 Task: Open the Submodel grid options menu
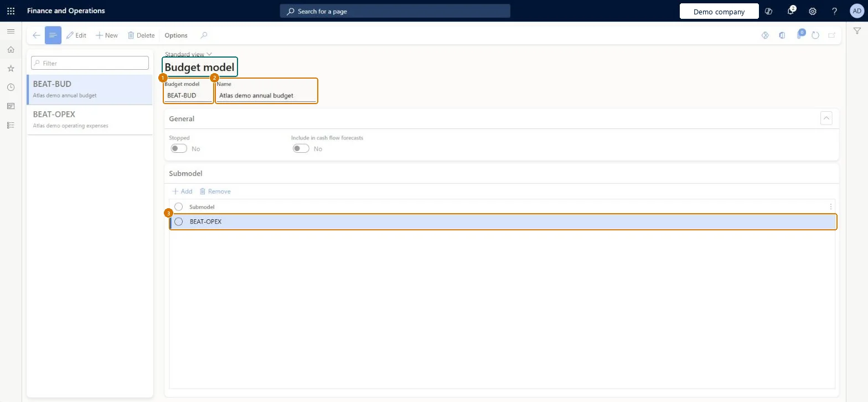tap(830, 207)
